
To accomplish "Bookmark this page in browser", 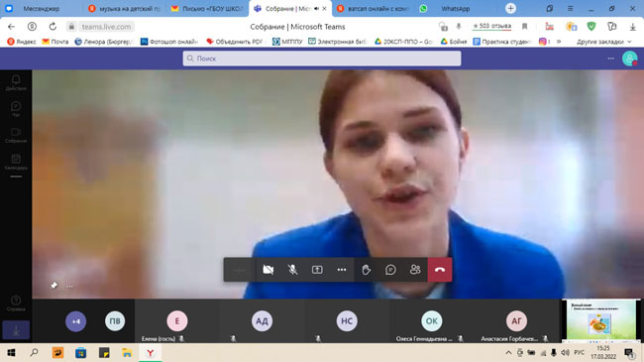I will [x=524, y=27].
